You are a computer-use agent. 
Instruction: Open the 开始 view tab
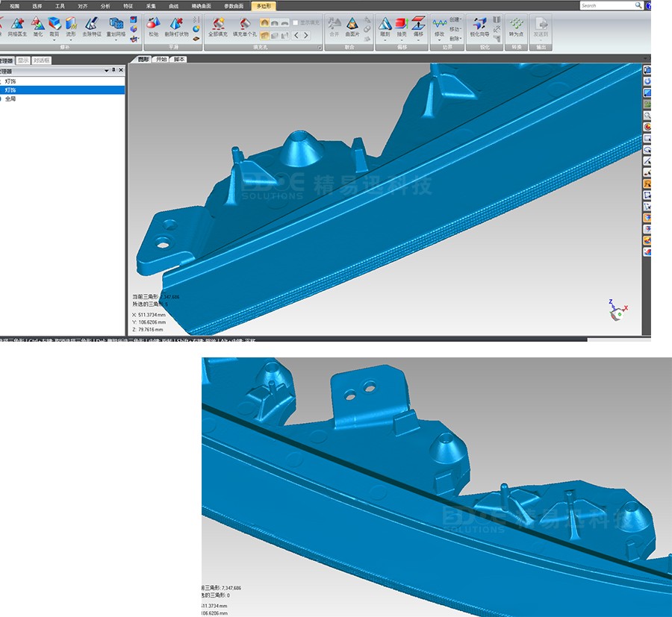(x=161, y=59)
